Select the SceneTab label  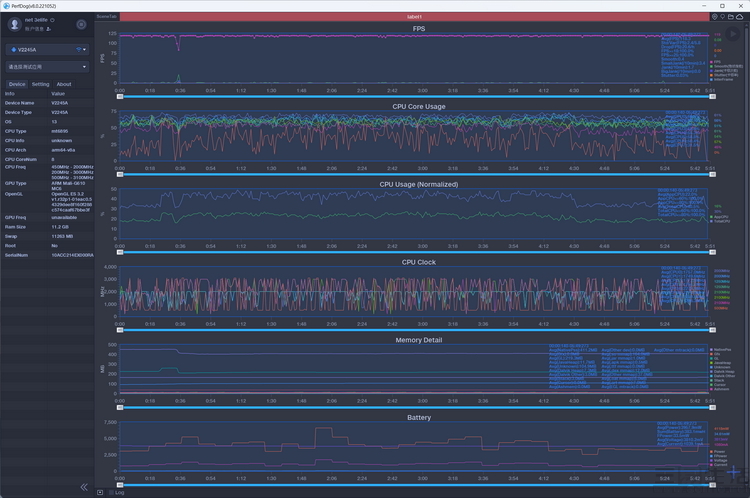click(106, 17)
